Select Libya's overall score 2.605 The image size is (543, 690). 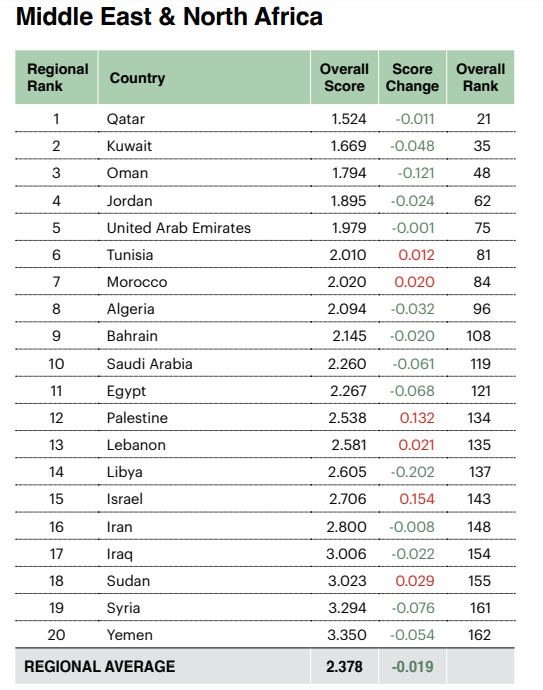(347, 472)
